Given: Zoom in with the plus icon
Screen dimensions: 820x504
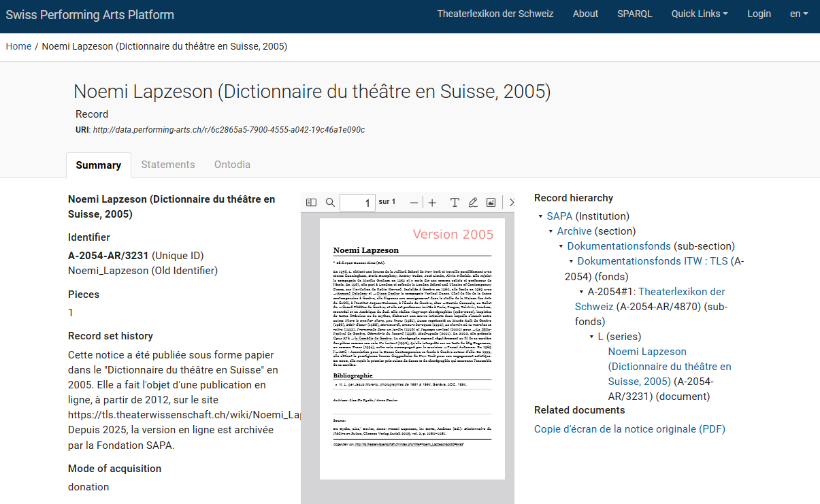Looking at the screenshot, I should [432, 203].
